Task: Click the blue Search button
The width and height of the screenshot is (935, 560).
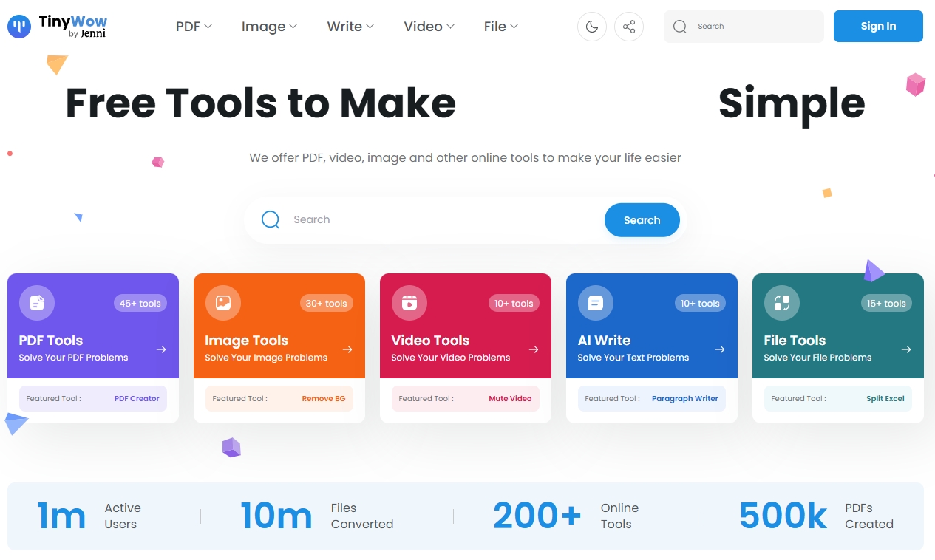Action: pos(642,220)
